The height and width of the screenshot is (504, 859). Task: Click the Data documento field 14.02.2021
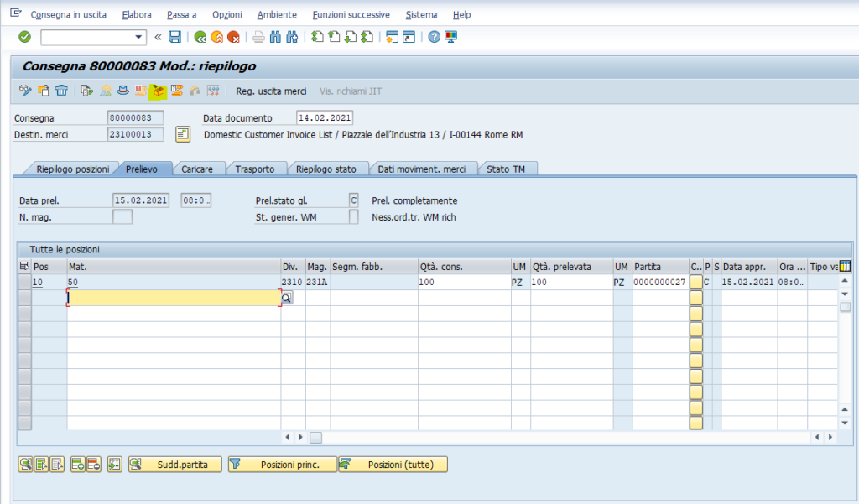(x=325, y=117)
